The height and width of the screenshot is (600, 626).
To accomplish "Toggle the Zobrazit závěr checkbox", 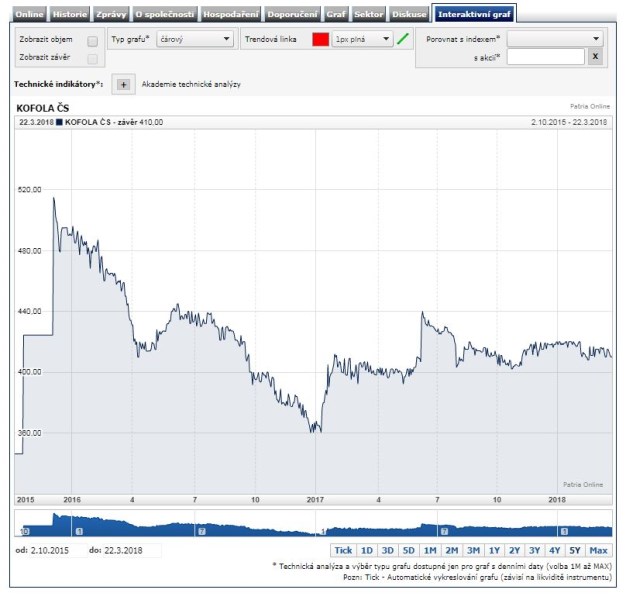I will coord(93,59).
